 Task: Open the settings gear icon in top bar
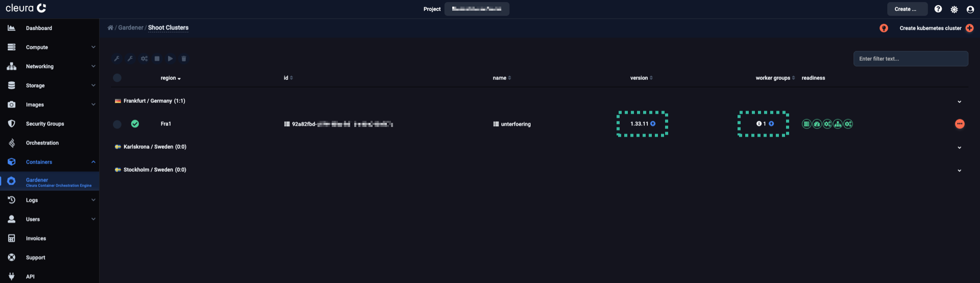coord(954,9)
